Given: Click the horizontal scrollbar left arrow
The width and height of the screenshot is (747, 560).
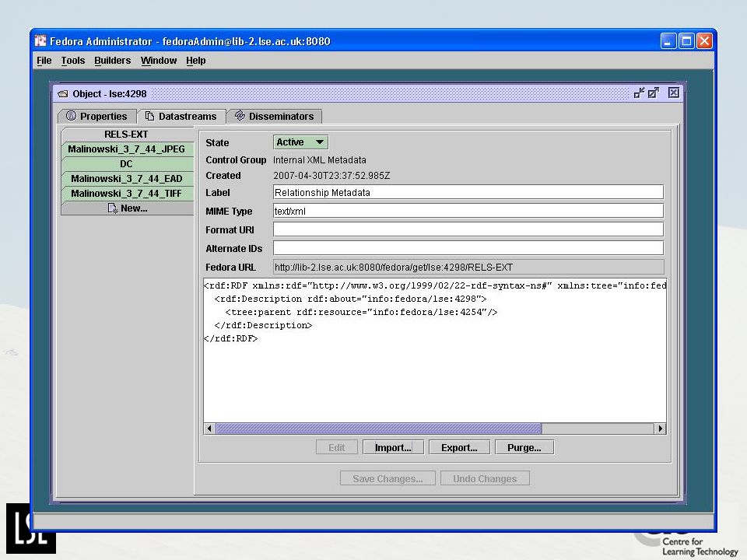Looking at the screenshot, I should coord(209,429).
